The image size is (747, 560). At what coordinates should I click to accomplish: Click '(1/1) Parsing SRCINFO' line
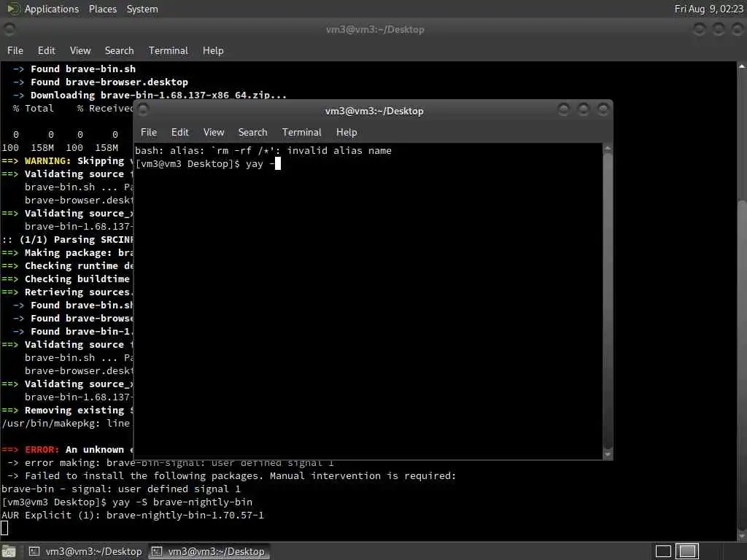click(x=67, y=239)
